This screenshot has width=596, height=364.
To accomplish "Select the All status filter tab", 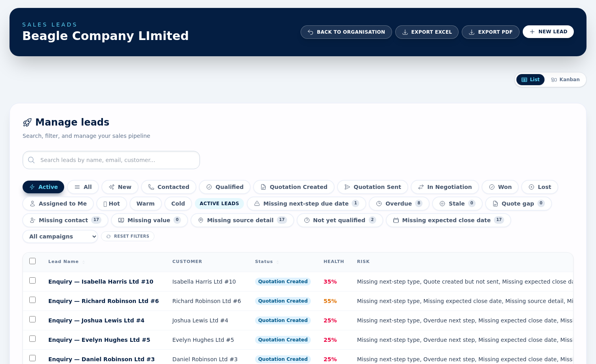I will (x=83, y=187).
